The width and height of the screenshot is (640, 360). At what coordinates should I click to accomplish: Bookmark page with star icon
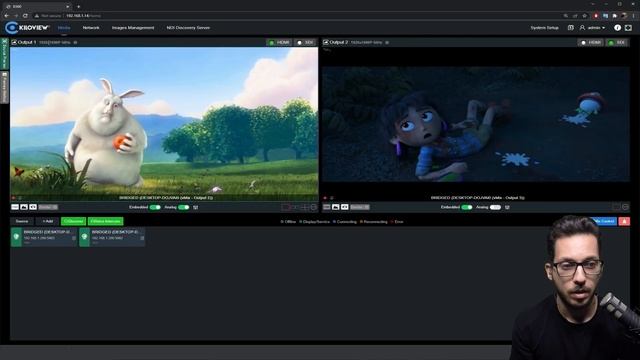[x=584, y=16]
